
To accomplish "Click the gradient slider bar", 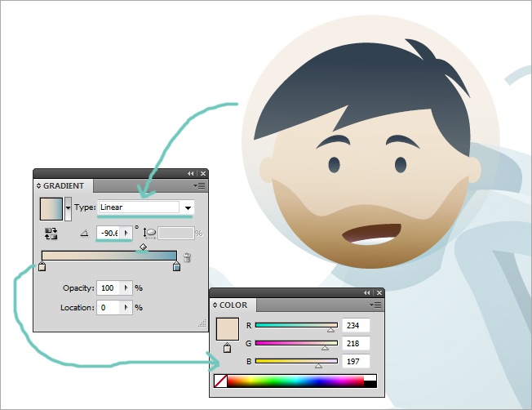I will (109, 256).
